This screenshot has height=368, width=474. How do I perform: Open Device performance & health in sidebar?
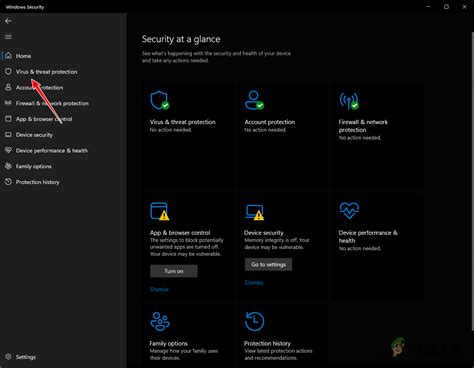[52, 151]
